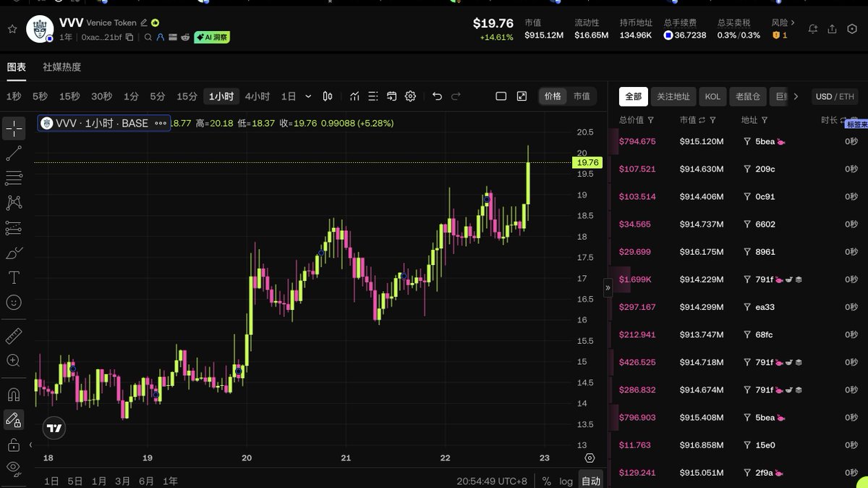Screen dimensions: 868x488
Task: Copy the 0xac...21bf contract address
Action: [129, 37]
